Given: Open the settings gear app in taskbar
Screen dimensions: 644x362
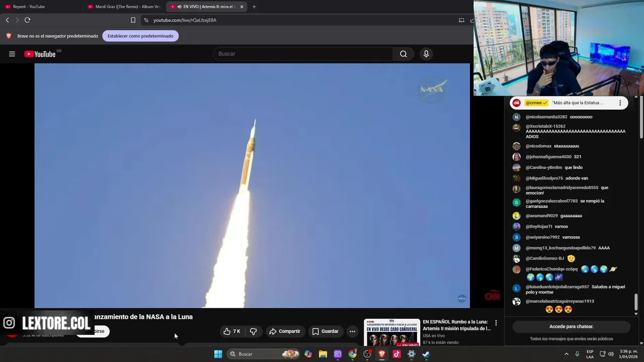Looking at the screenshot, I should pos(412,354).
